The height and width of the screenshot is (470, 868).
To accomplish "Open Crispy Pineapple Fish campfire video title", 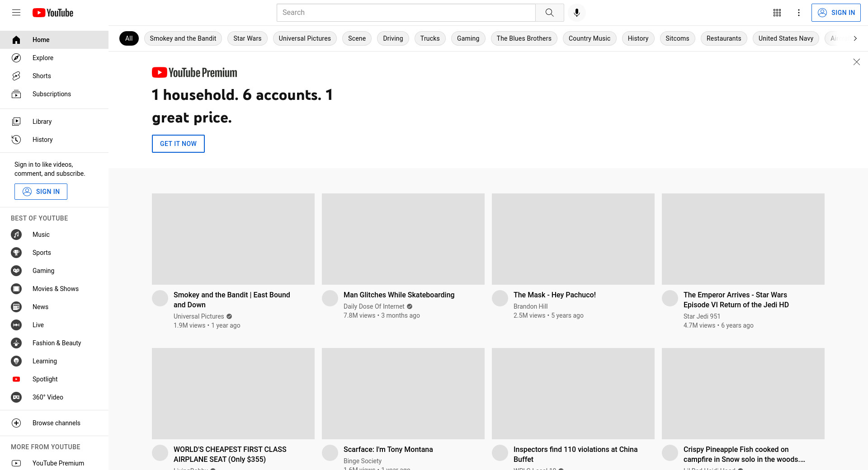I will click(x=744, y=454).
